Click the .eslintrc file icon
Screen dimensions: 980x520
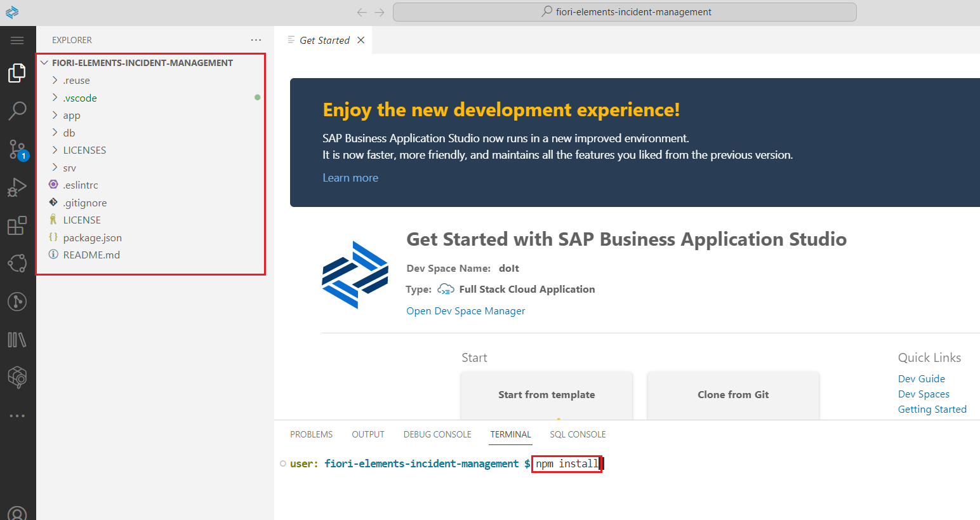53,185
